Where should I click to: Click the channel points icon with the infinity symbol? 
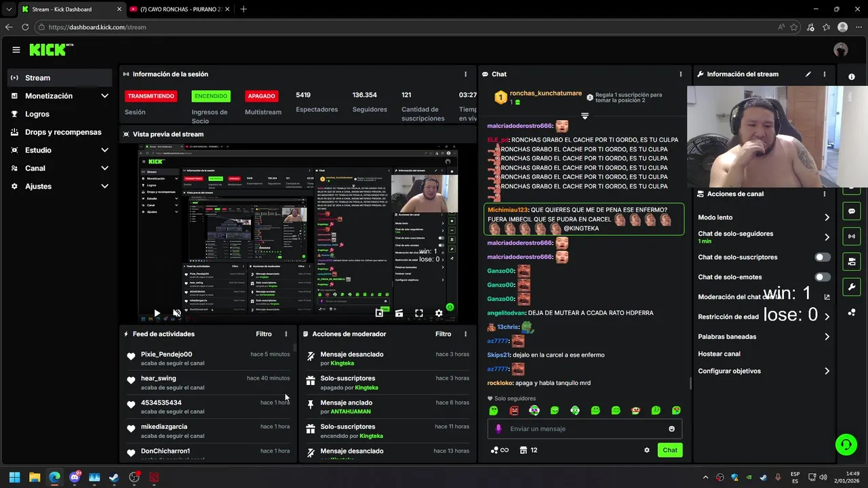pos(499,450)
